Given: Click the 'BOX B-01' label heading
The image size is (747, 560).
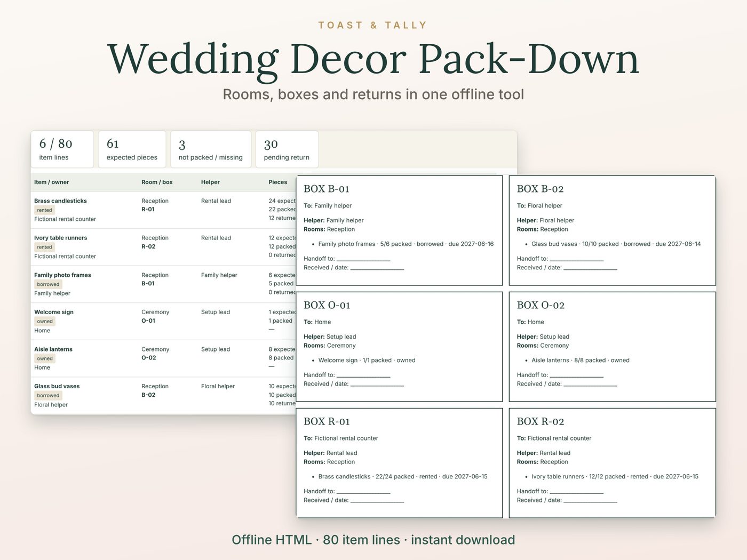Looking at the screenshot, I should [327, 189].
